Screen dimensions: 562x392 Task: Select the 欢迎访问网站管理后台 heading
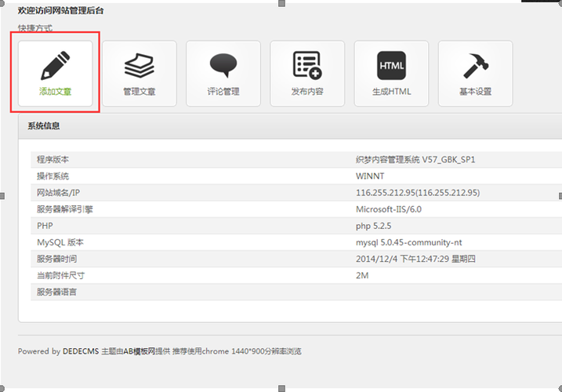[x=61, y=11]
